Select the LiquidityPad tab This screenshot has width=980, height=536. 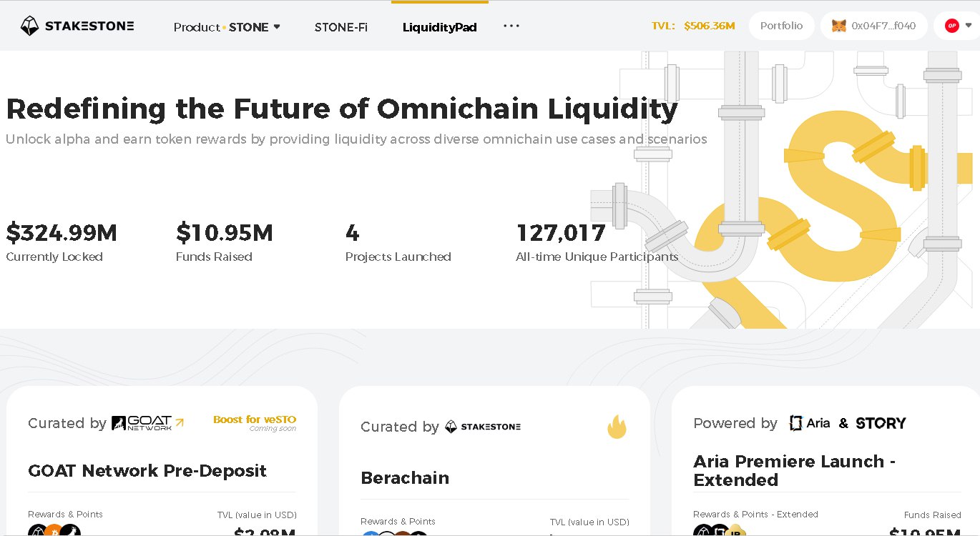pyautogui.click(x=439, y=27)
